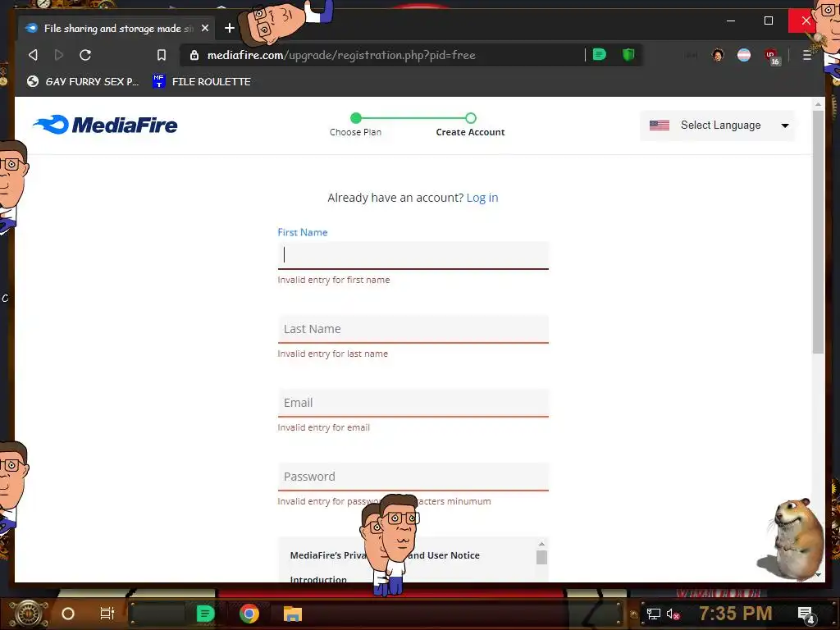Open the uBlock extension icon with badge

tap(771, 56)
